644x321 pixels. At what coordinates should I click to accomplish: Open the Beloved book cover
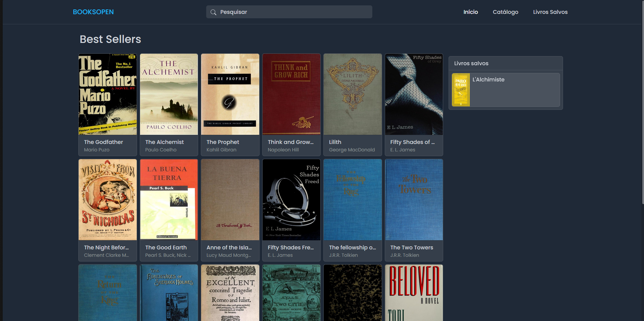tap(414, 293)
